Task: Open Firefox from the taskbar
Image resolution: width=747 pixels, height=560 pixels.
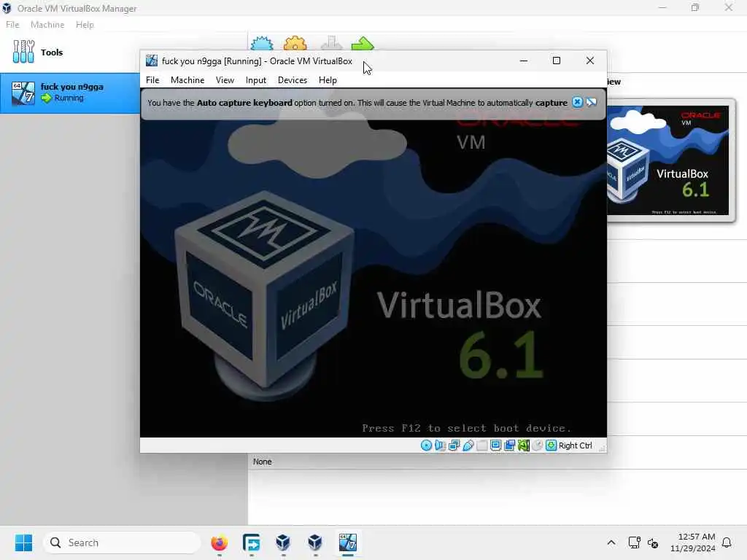Action: click(219, 542)
